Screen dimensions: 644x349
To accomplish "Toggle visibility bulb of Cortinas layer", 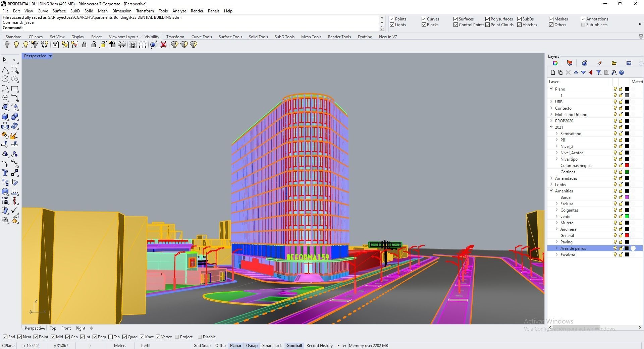I will (615, 172).
